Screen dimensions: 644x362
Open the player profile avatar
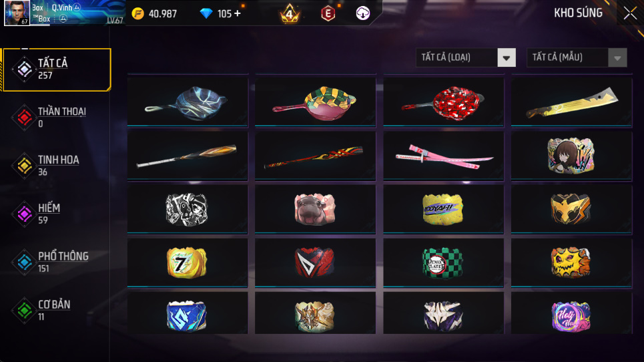pyautogui.click(x=17, y=13)
